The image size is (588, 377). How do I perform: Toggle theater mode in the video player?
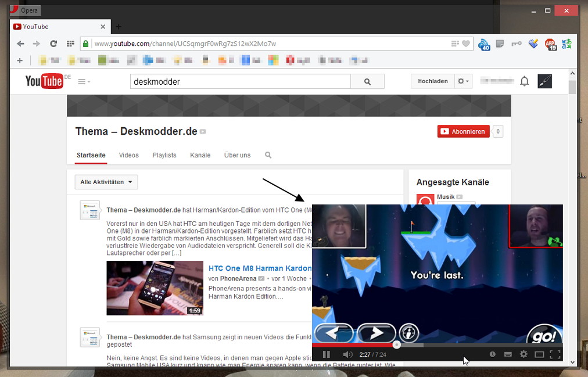click(x=539, y=354)
